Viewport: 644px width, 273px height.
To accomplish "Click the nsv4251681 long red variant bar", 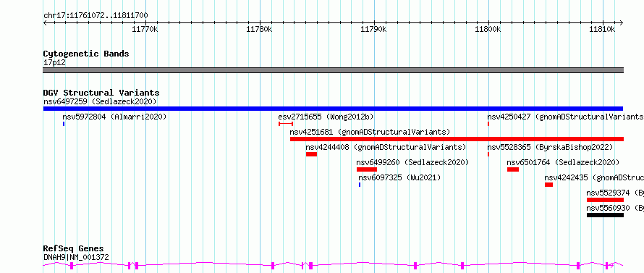I will coord(457,139).
